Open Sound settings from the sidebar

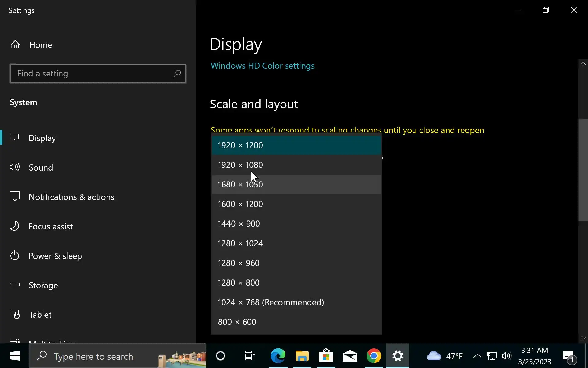pyautogui.click(x=41, y=167)
